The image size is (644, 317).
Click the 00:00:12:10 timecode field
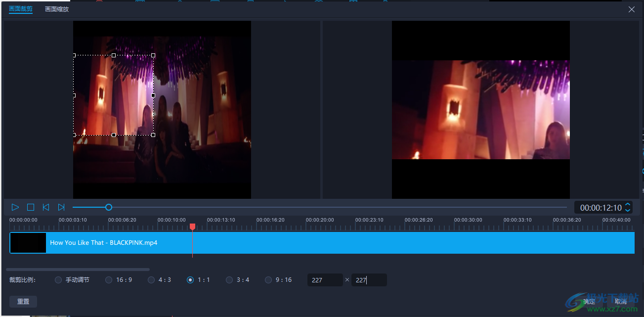tap(601, 208)
